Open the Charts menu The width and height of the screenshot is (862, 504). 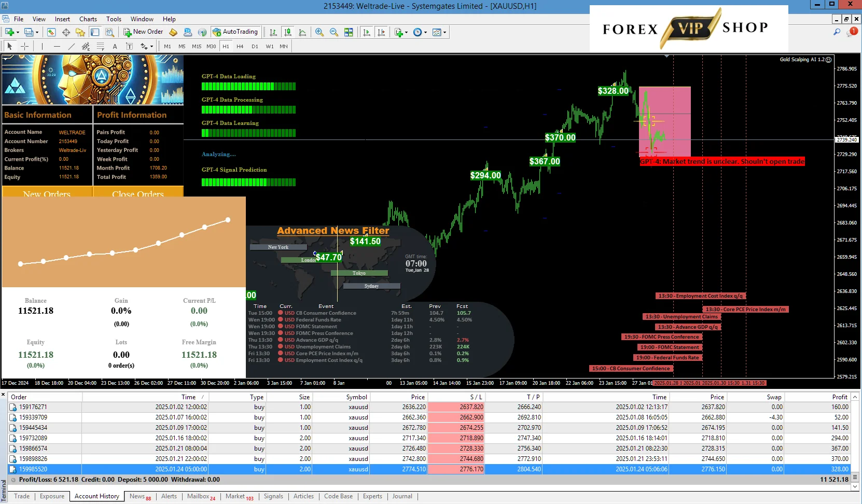(x=88, y=19)
